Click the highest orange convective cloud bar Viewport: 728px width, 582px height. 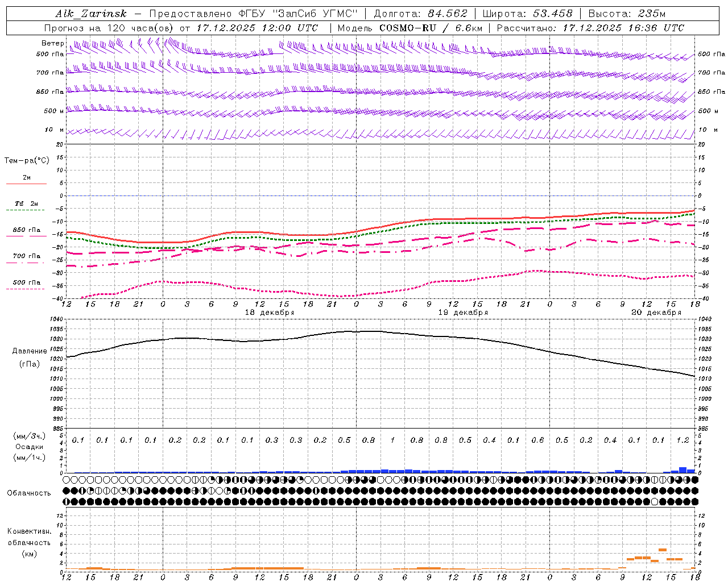tap(663, 550)
